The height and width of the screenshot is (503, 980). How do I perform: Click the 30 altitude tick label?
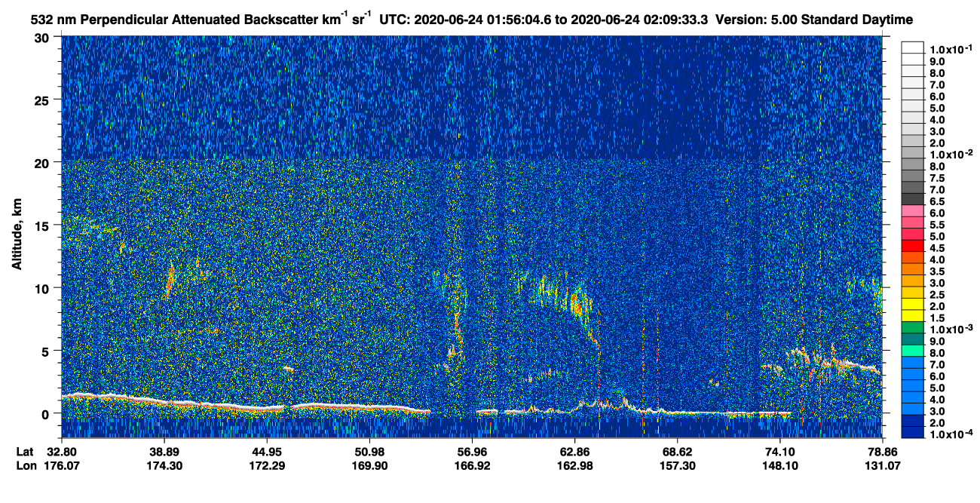click(44, 38)
